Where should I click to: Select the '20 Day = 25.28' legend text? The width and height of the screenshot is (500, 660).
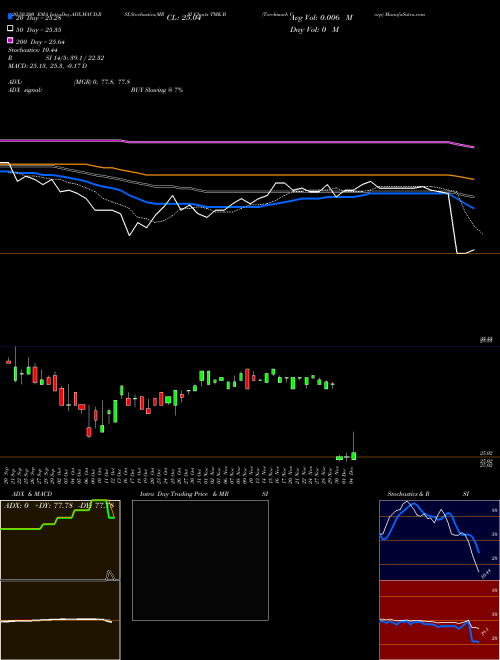pos(39,18)
